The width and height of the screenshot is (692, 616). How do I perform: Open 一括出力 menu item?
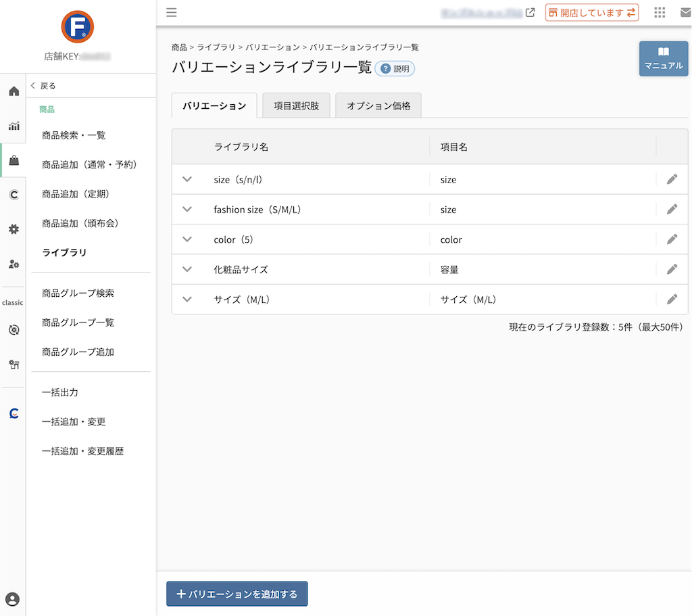tap(60, 392)
